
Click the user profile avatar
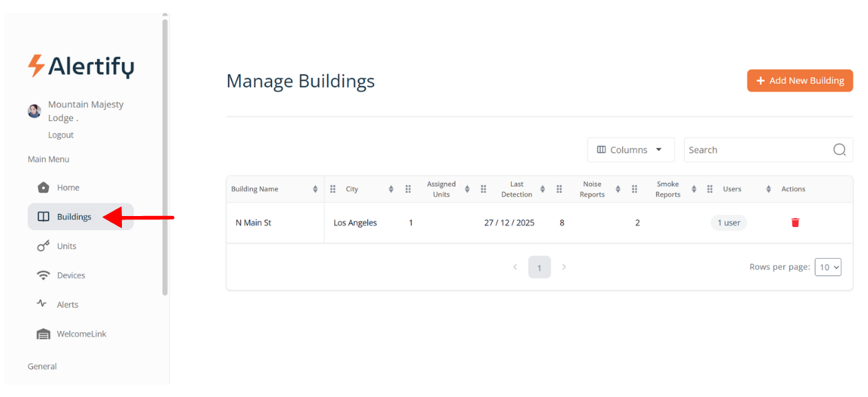point(34,111)
